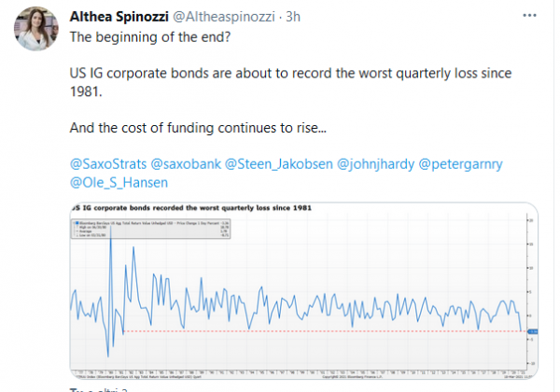This screenshot has width=560, height=392.
Task: Open the 3h tweet timestamp
Action: point(293,17)
